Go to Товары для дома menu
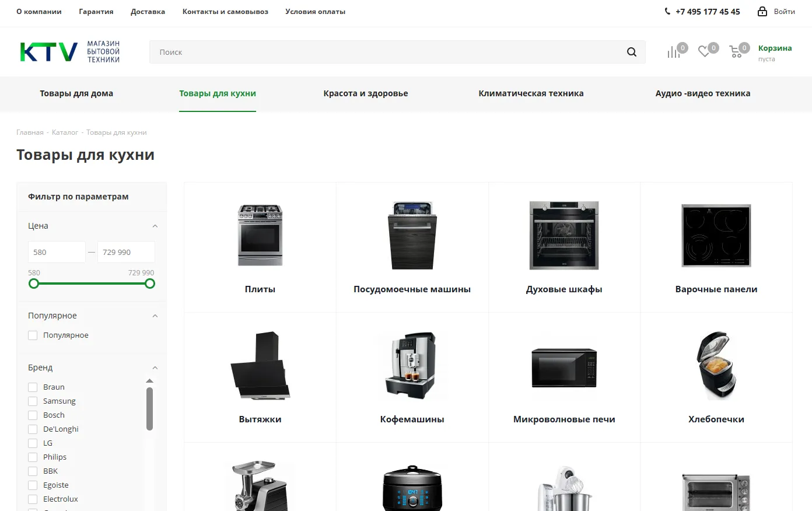The image size is (812, 511). 76,93
